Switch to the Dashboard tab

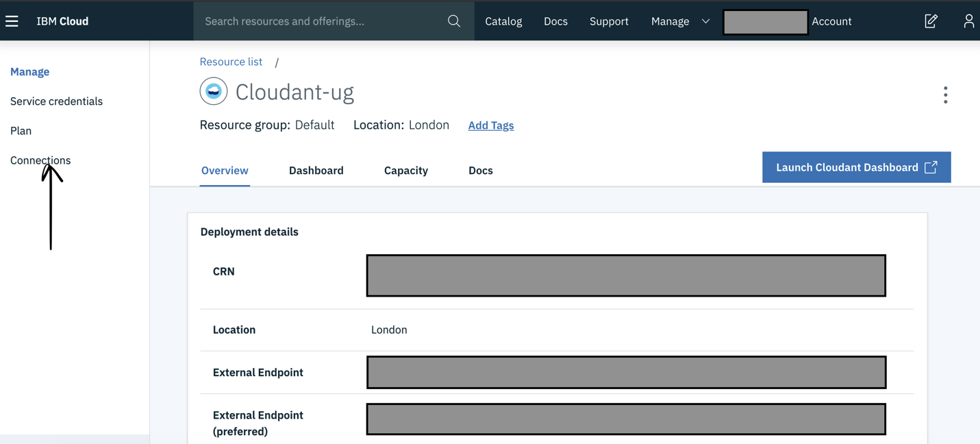coord(316,171)
